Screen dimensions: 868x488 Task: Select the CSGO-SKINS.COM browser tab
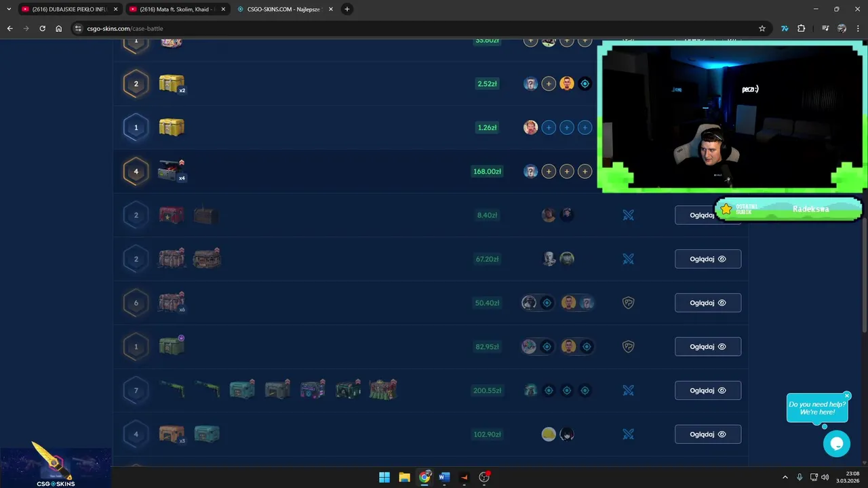click(285, 9)
